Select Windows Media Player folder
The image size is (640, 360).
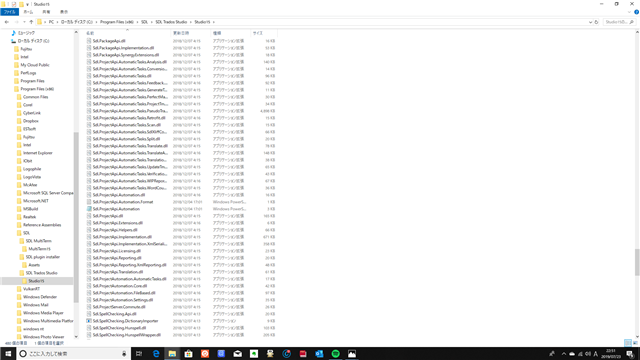[x=43, y=313]
